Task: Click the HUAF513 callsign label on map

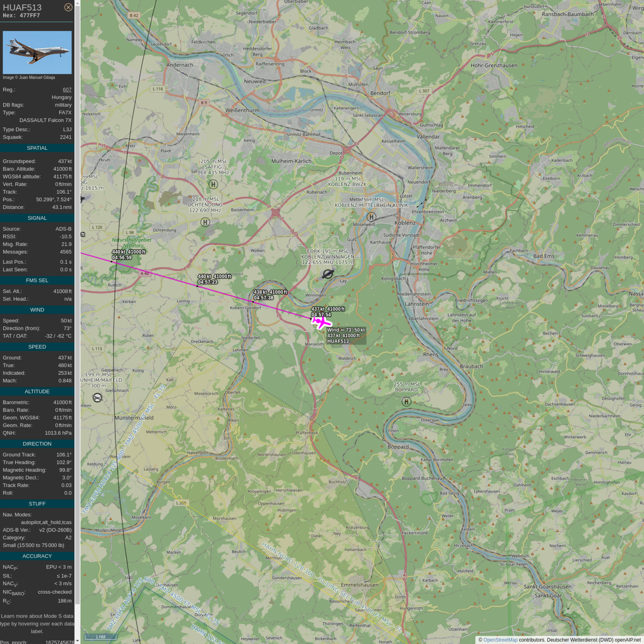Action: click(x=338, y=341)
